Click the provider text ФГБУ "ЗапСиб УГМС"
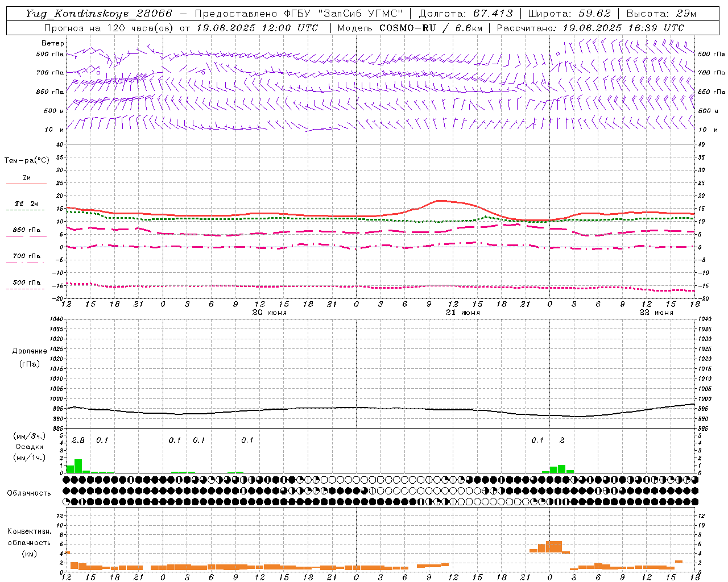 tap(342, 14)
